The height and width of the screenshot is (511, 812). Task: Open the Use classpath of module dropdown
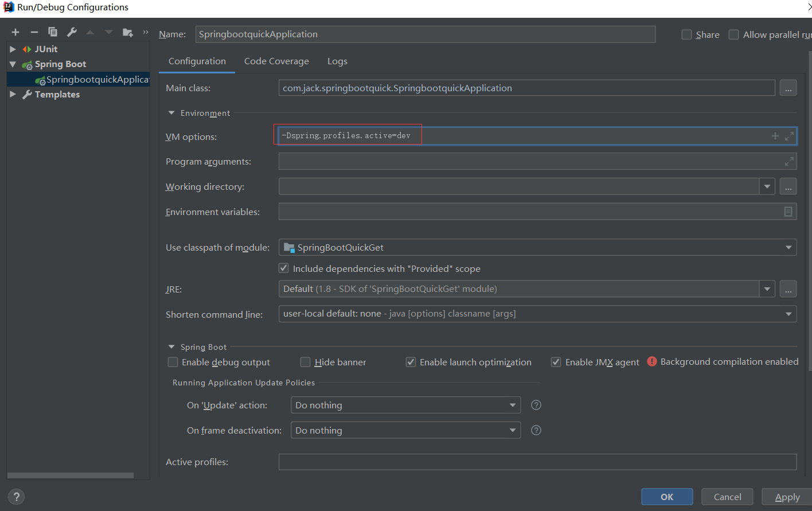[x=537, y=247]
